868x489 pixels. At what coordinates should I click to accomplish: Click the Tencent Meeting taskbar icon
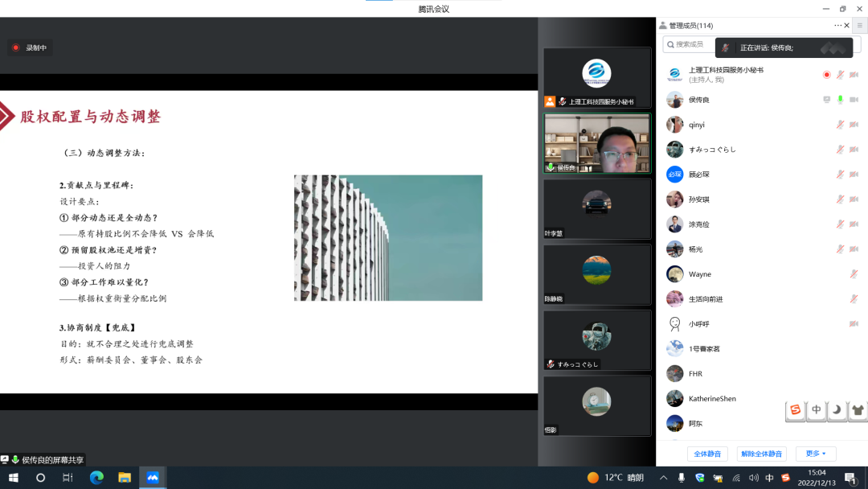(x=153, y=478)
